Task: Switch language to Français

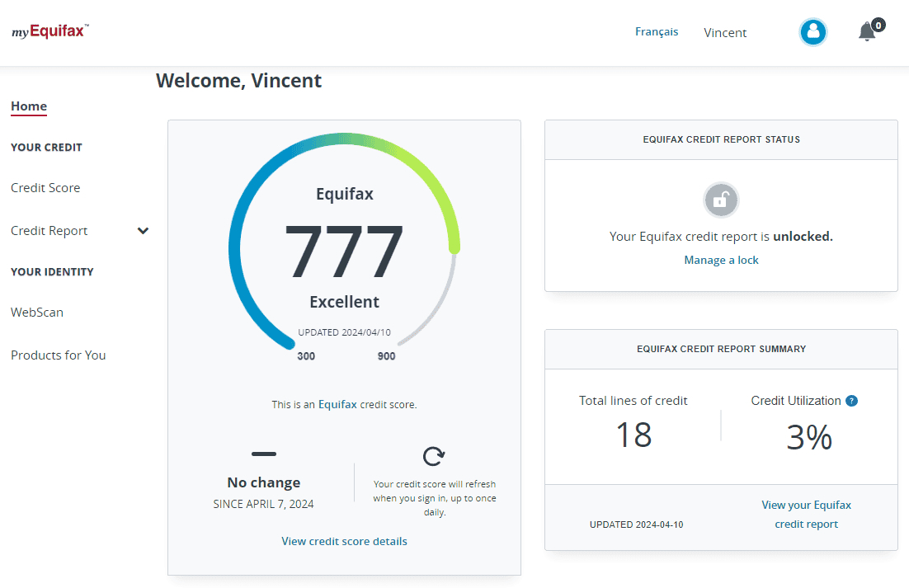Action: click(656, 31)
